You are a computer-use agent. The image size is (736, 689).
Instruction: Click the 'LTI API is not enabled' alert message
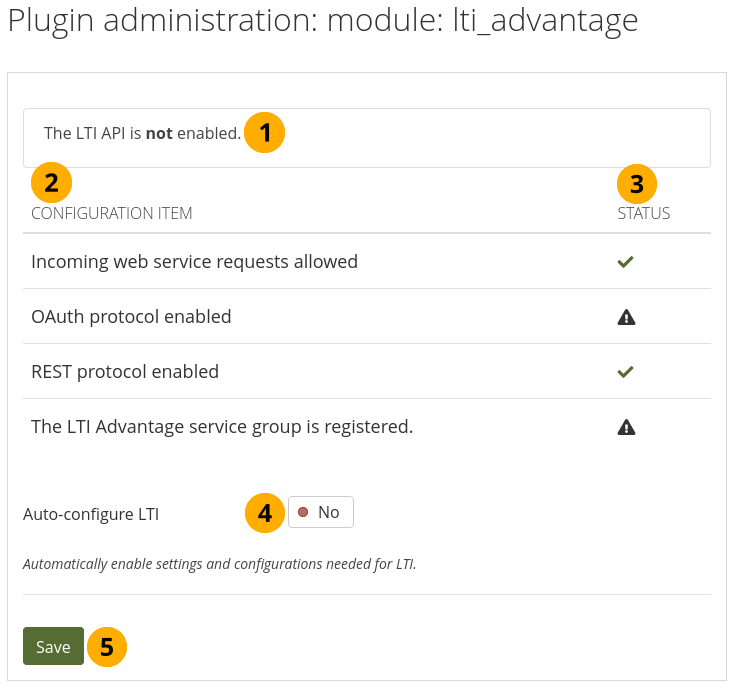click(142, 133)
